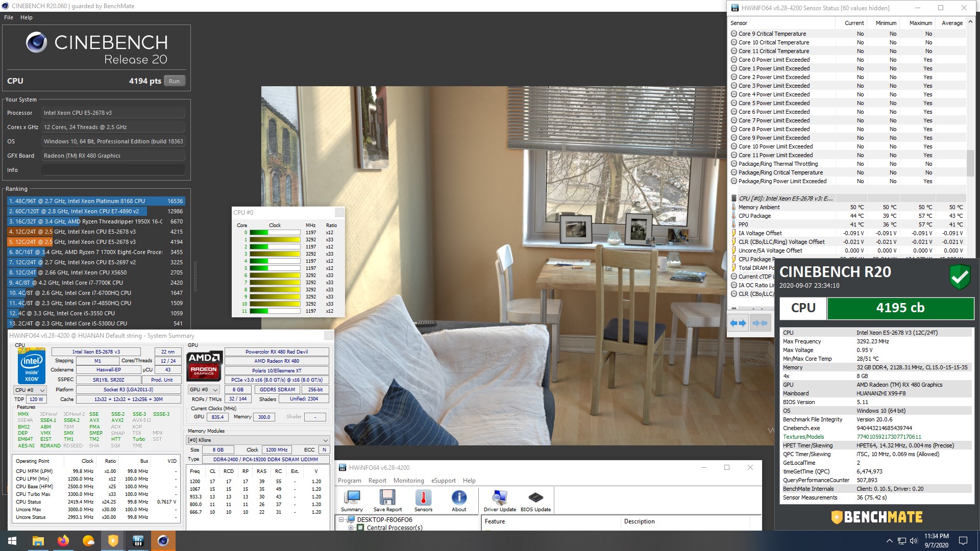Open Firefox from the taskbar

pos(63,541)
